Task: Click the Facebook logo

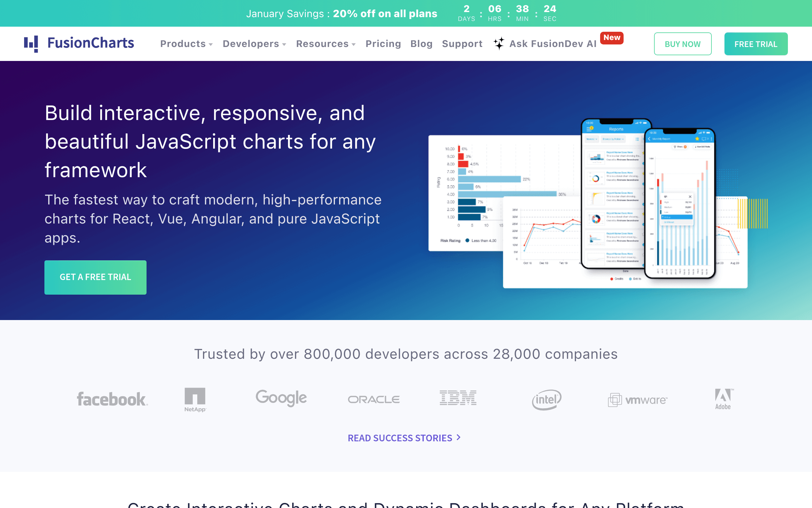Action: pyautogui.click(x=112, y=399)
